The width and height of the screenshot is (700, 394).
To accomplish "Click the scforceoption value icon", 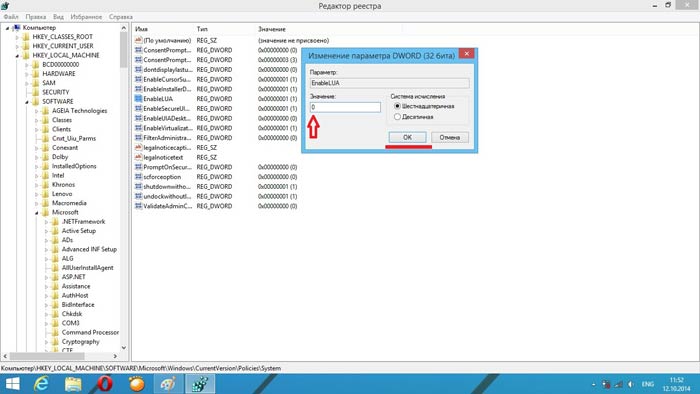I will pos(138,177).
